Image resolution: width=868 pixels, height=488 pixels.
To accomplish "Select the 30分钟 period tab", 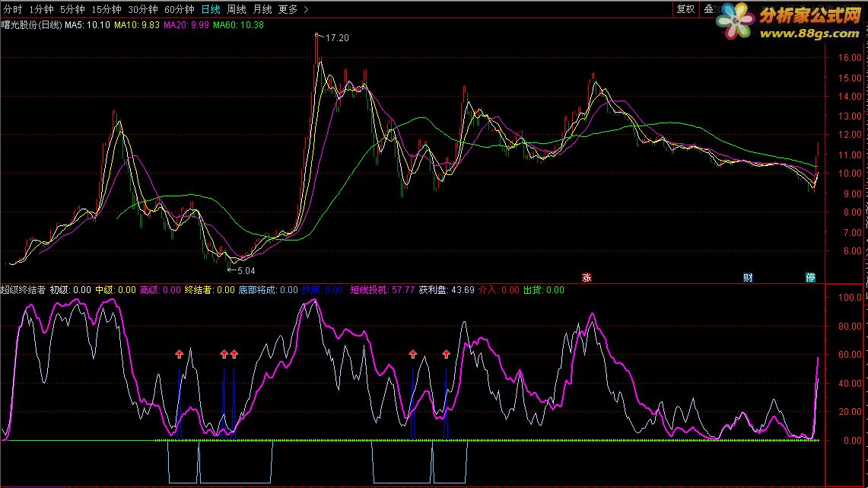I will tap(143, 9).
